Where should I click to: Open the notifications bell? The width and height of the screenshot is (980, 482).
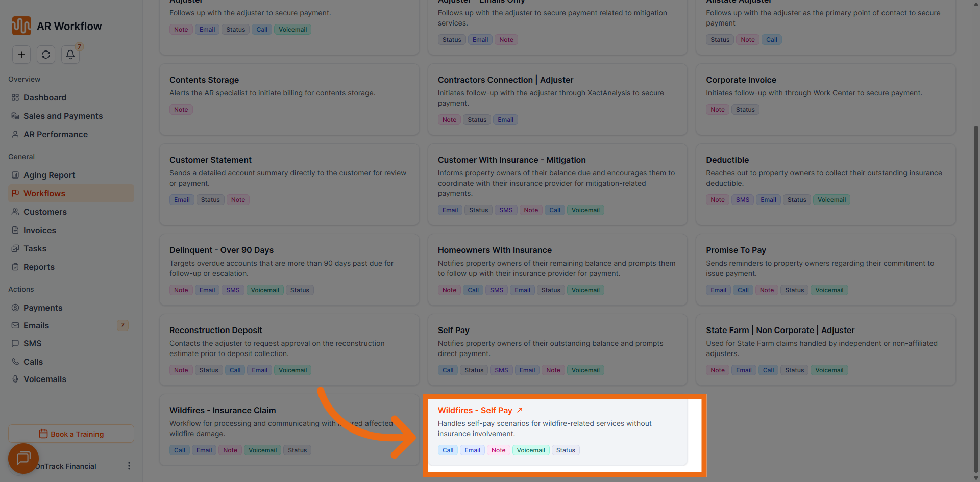click(x=70, y=55)
